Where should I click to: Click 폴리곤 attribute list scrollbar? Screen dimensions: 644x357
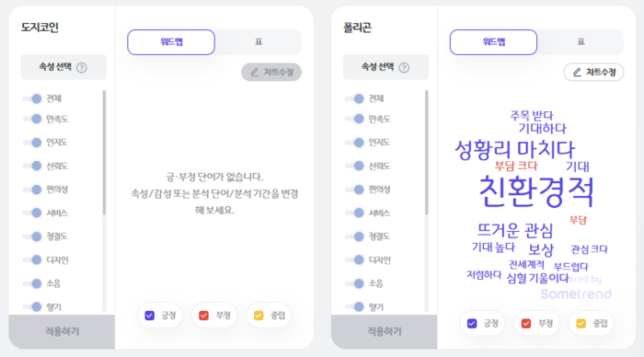point(427,152)
